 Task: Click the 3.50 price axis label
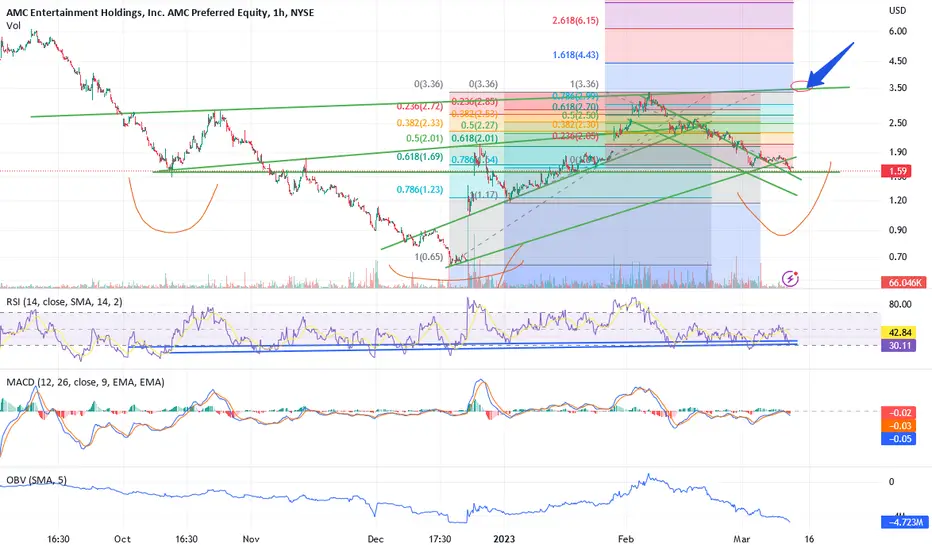(x=898, y=87)
